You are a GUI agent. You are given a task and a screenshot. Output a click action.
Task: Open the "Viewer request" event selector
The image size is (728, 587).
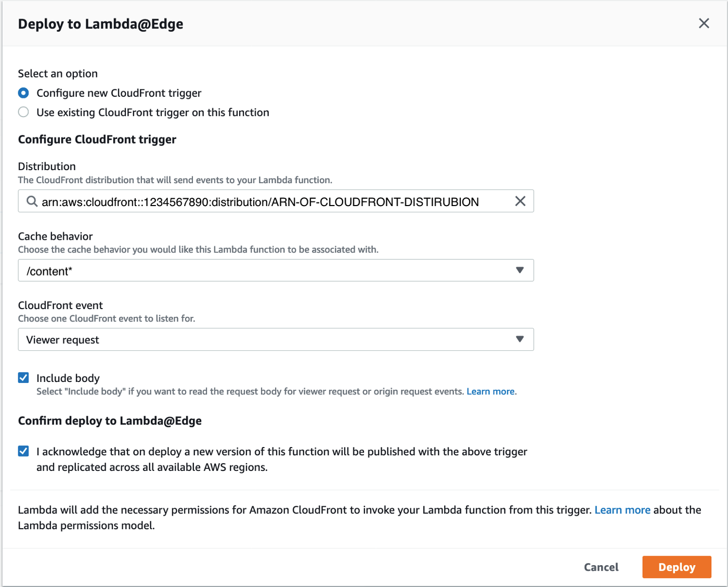tap(276, 339)
